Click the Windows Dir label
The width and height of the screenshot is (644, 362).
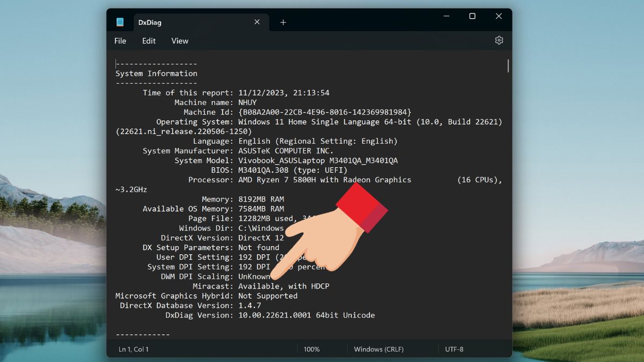point(207,228)
